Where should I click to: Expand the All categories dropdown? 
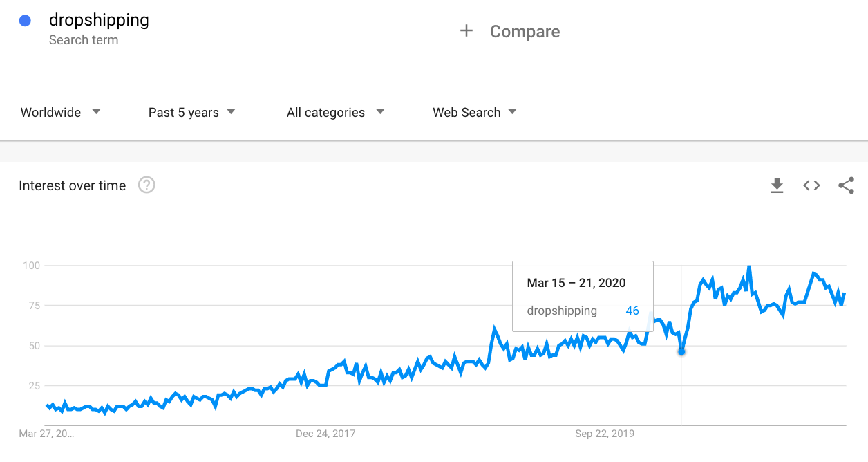pos(335,112)
